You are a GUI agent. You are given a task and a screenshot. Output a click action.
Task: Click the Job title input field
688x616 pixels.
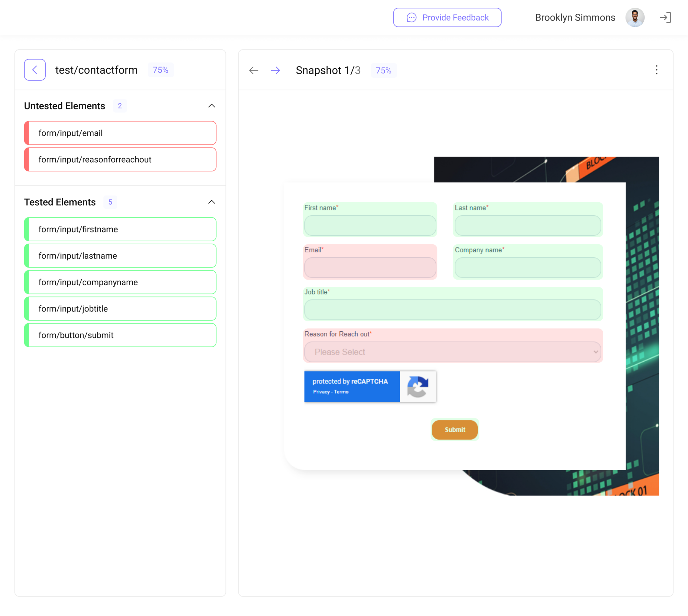(453, 310)
